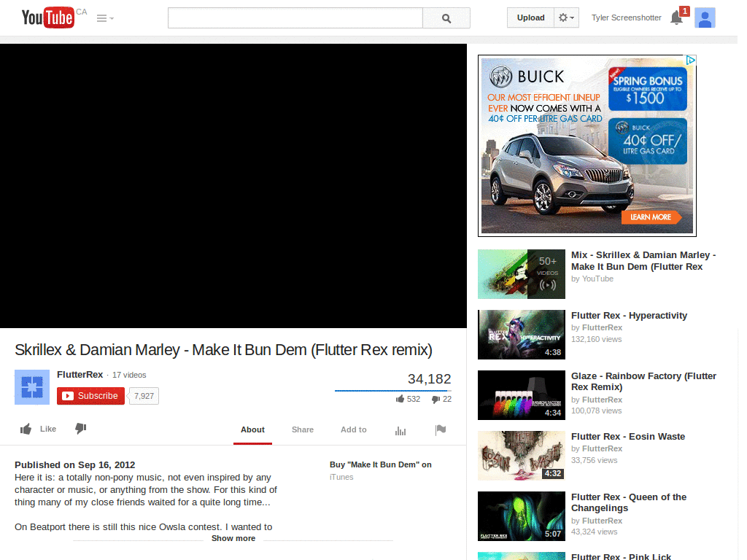The width and height of the screenshot is (747, 560).
Task: Open Queen of the Changelings thumbnail
Action: (521, 516)
